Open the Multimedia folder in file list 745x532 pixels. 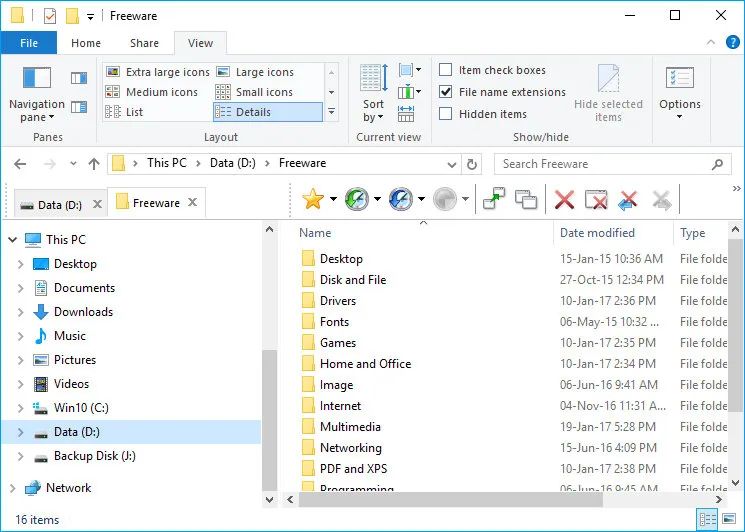click(x=350, y=427)
